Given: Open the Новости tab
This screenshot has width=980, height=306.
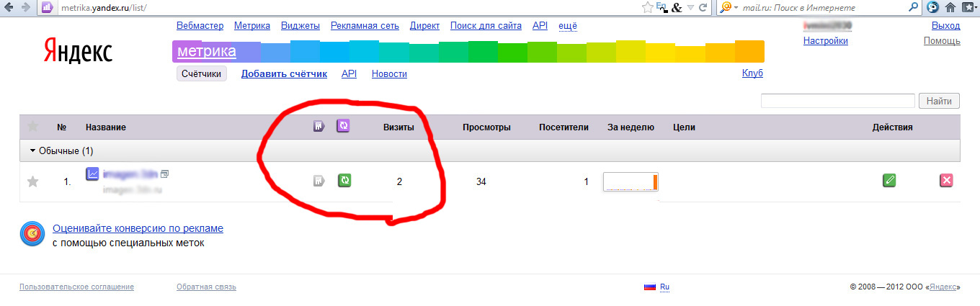Looking at the screenshot, I should [x=389, y=73].
